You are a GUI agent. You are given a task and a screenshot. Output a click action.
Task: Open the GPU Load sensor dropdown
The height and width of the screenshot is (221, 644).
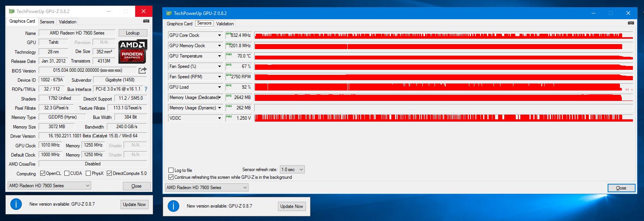tap(219, 87)
